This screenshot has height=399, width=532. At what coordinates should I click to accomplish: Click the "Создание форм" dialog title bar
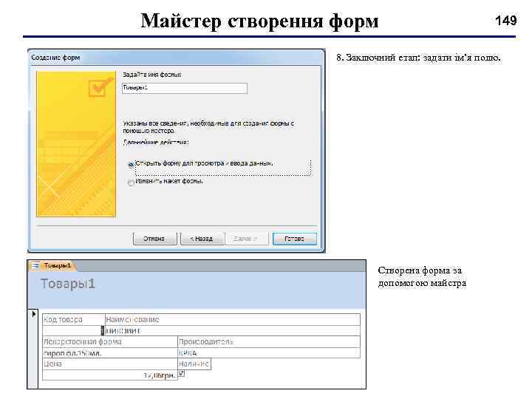[176, 58]
